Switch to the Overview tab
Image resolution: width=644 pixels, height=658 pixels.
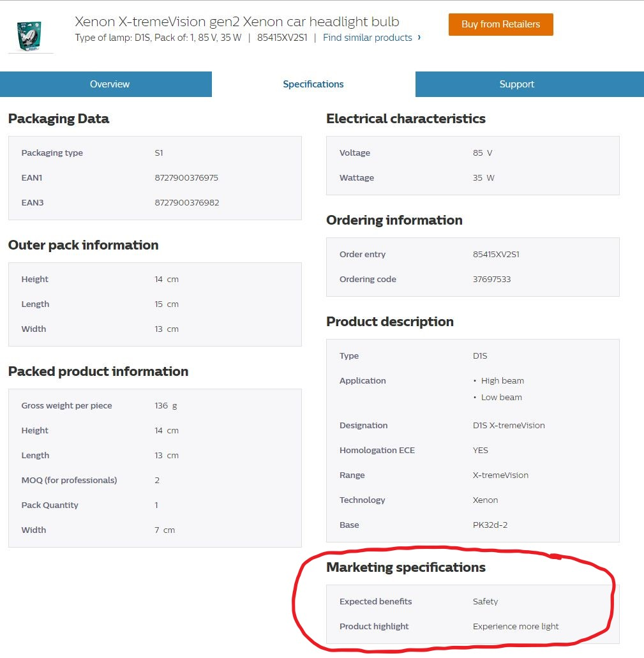point(109,84)
